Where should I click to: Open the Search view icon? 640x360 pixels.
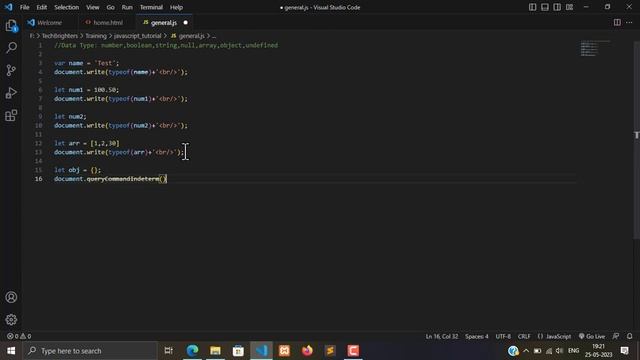11,48
